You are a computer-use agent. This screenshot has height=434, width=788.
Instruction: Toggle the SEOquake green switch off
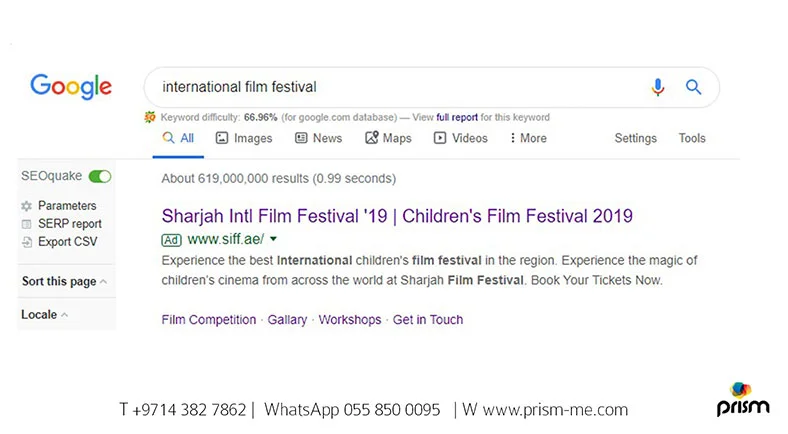point(100,176)
